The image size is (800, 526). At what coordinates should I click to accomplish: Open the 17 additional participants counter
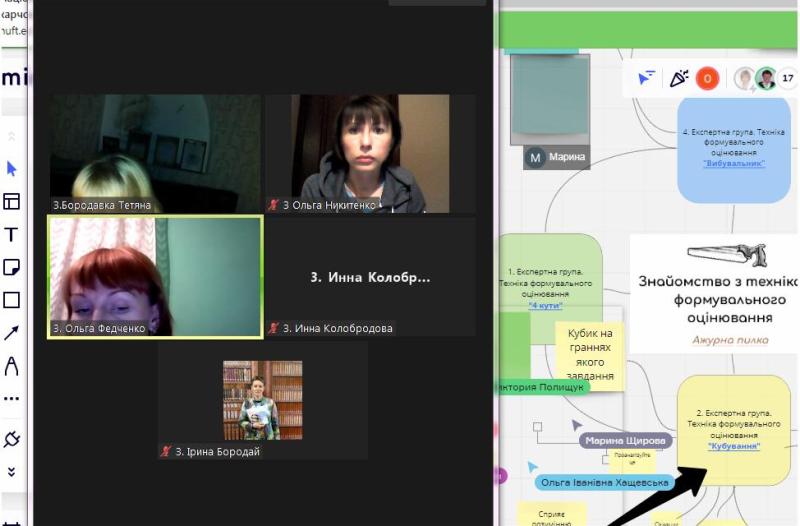(788, 79)
